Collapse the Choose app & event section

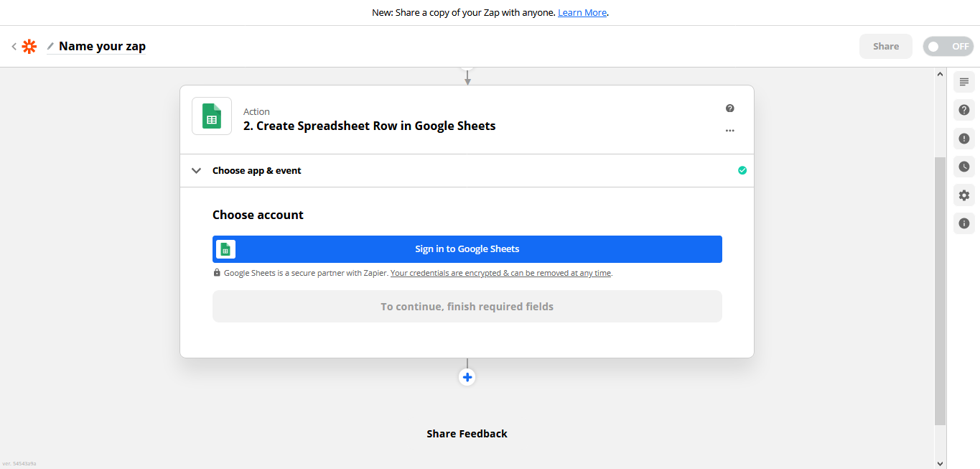(196, 171)
